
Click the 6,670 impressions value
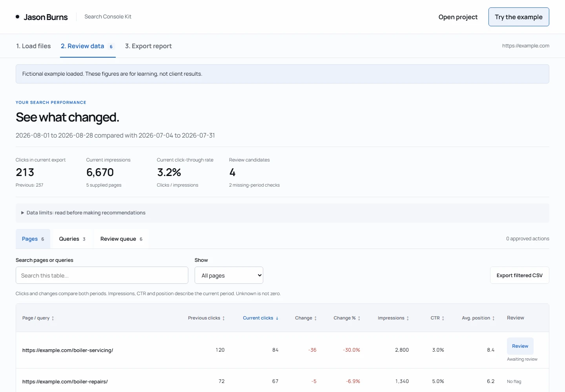point(100,172)
